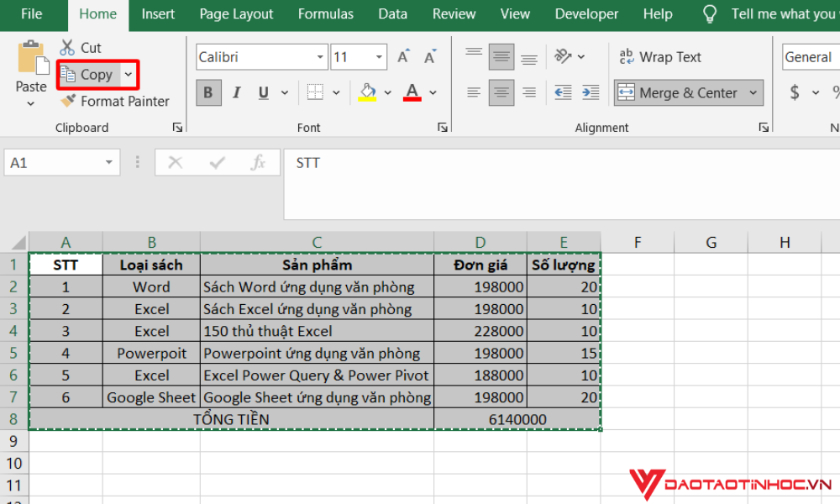This screenshot has width=840, height=504.
Task: Open the Developer ribbon tab
Action: (x=585, y=14)
